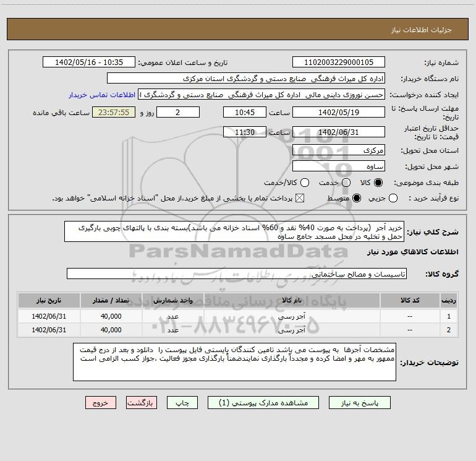476x461 pixels.
Task: Click the announcement date 1402/05/16 field
Action: click(x=89, y=62)
